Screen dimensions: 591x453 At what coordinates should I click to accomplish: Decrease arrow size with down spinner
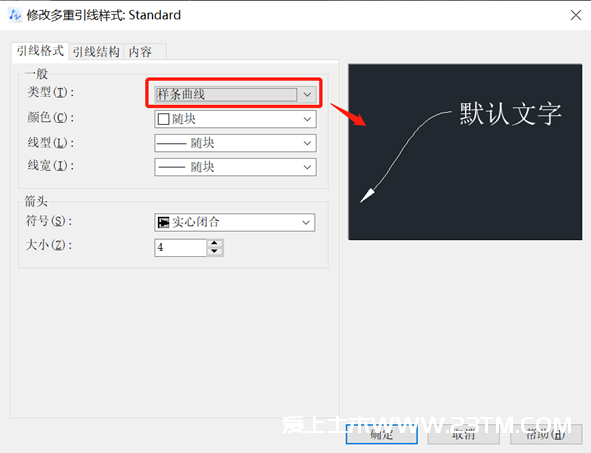215,252
